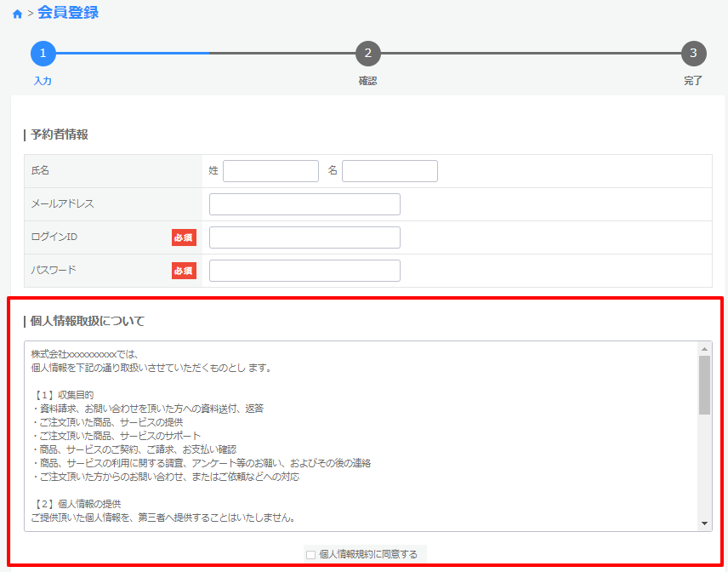Image resolution: width=728 pixels, height=572 pixels.
Task: Focus the パスワード input field
Action: pyautogui.click(x=304, y=271)
